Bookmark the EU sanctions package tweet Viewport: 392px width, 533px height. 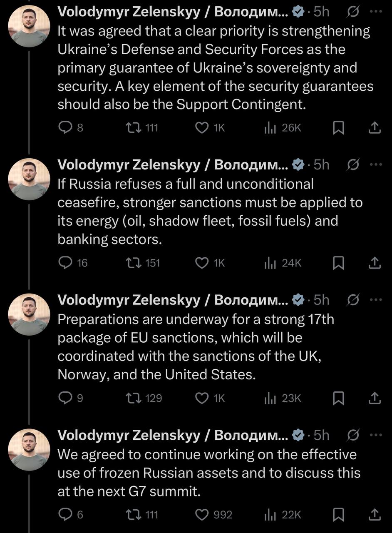pyautogui.click(x=339, y=398)
